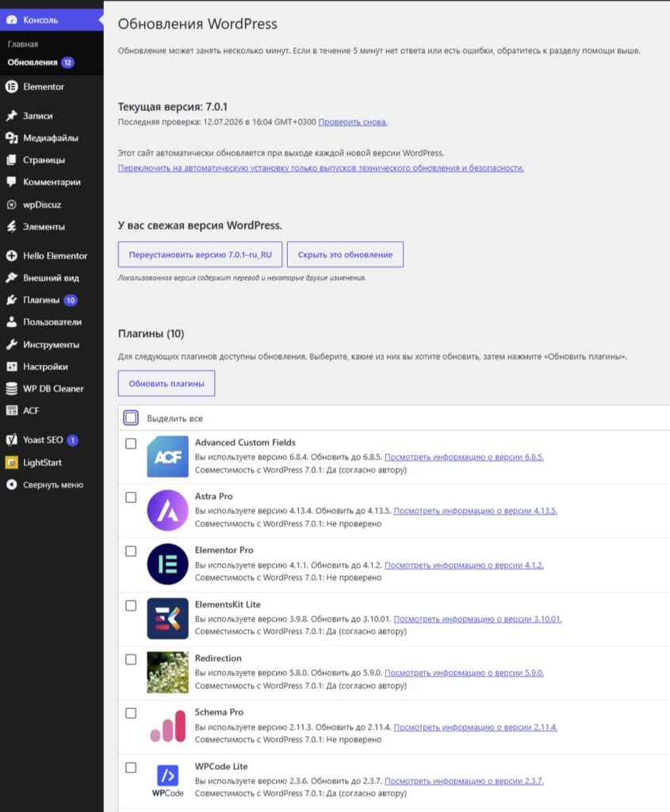The height and width of the screenshot is (812, 670).
Task: Click the Обновления count badge 12
Action: tap(68, 62)
